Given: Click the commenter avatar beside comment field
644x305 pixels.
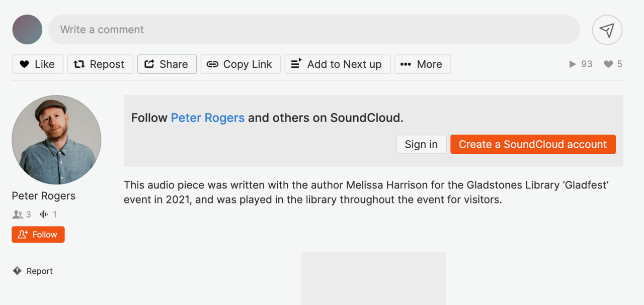Looking at the screenshot, I should (27, 30).
